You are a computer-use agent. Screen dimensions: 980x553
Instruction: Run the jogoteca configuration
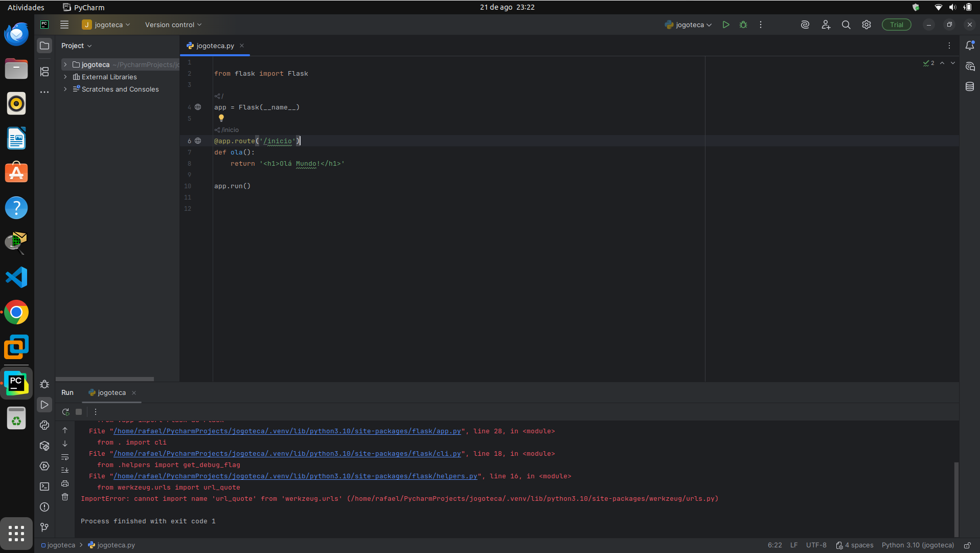point(725,25)
